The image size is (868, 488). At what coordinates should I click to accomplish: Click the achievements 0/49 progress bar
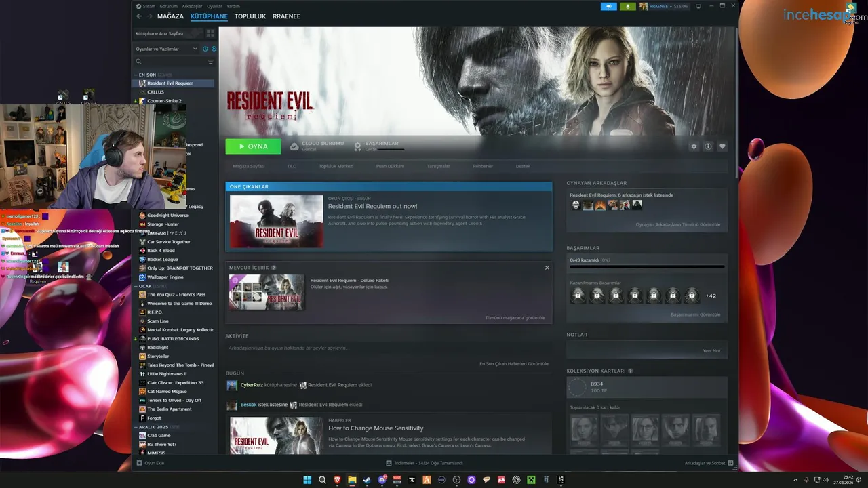(647, 266)
